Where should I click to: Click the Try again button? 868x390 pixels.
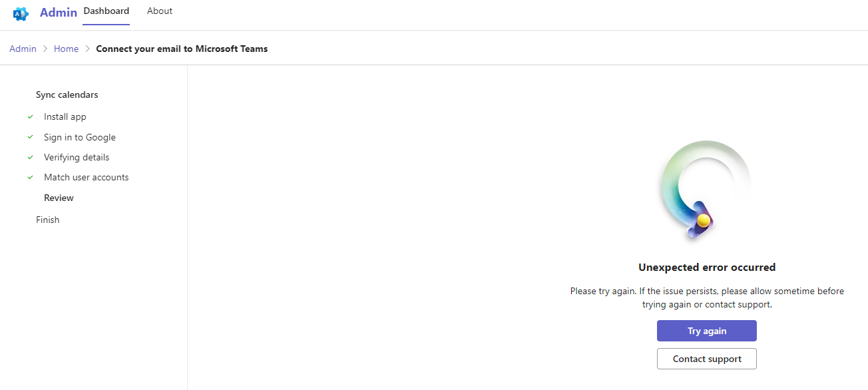707,331
